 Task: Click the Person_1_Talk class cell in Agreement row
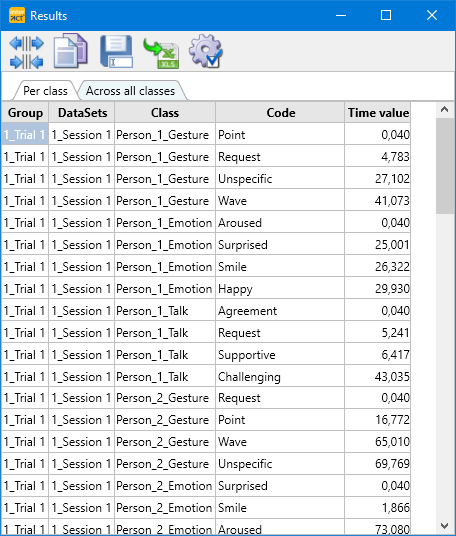(165, 311)
